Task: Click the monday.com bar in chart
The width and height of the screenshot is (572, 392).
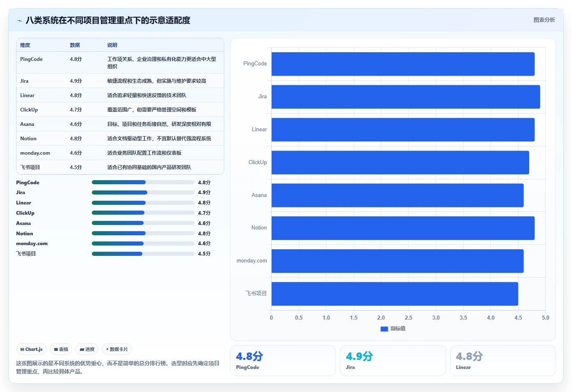Action: click(398, 261)
